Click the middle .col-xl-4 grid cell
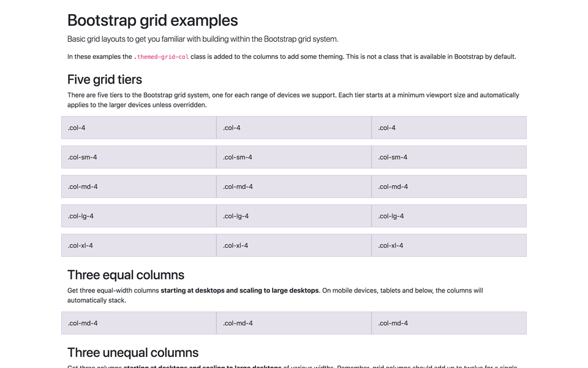588x368 pixels. [293, 245]
